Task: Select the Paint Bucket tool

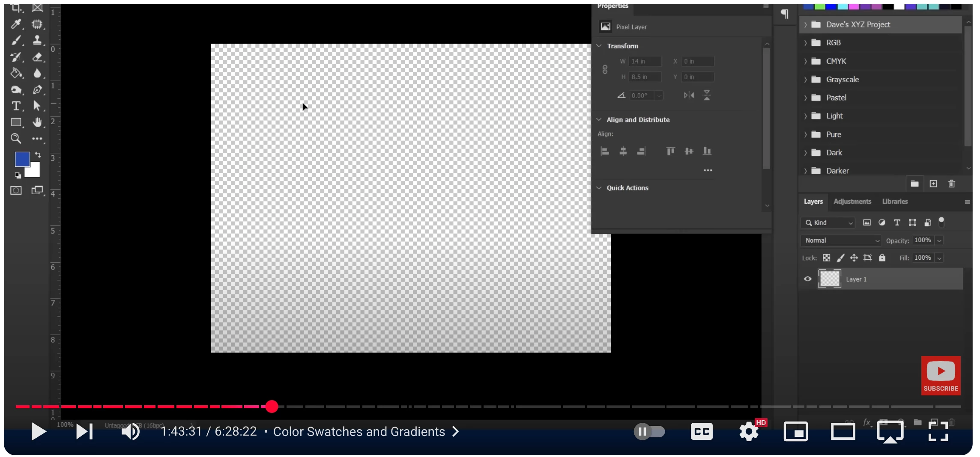Action: pos(16,73)
